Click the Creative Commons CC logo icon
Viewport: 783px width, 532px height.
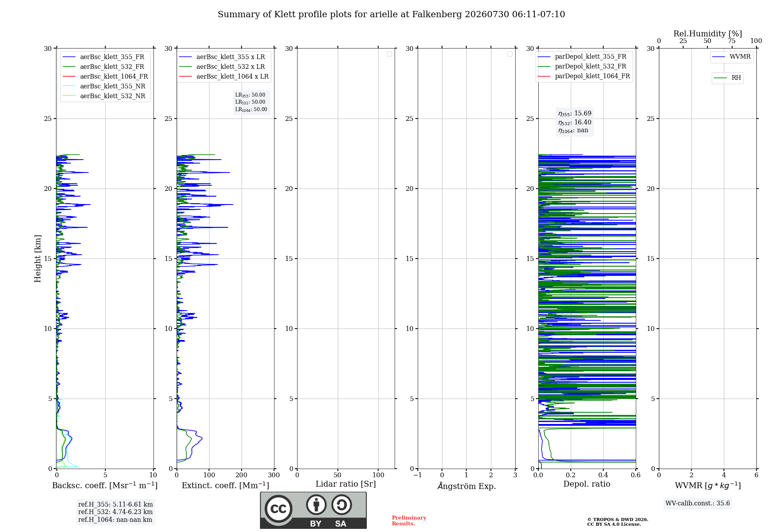pos(278,509)
